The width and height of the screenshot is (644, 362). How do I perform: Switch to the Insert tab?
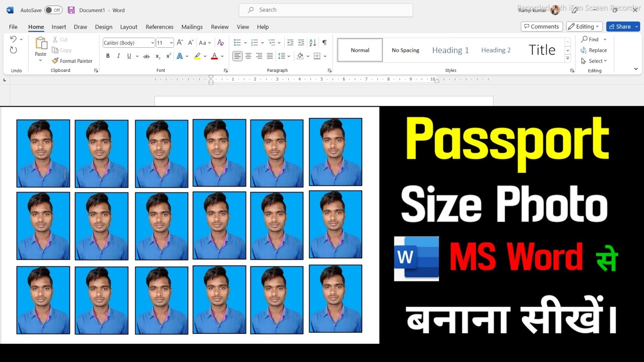tap(59, 27)
